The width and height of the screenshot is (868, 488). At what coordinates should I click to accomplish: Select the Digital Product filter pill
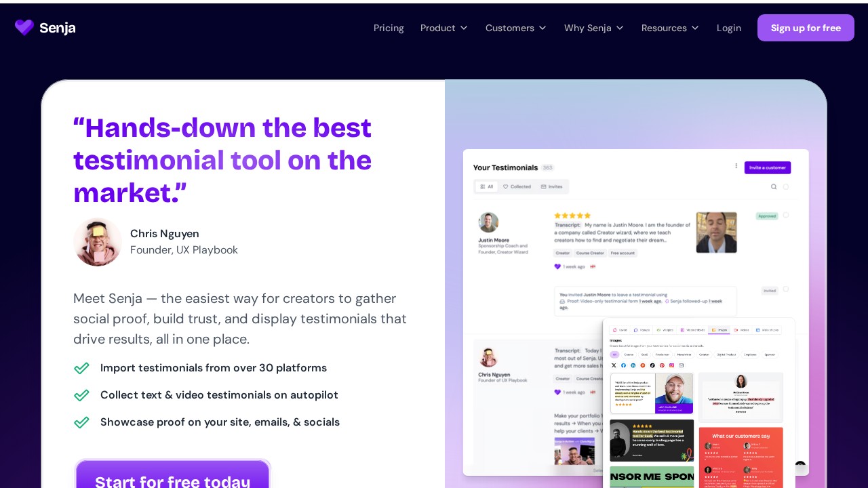click(726, 354)
